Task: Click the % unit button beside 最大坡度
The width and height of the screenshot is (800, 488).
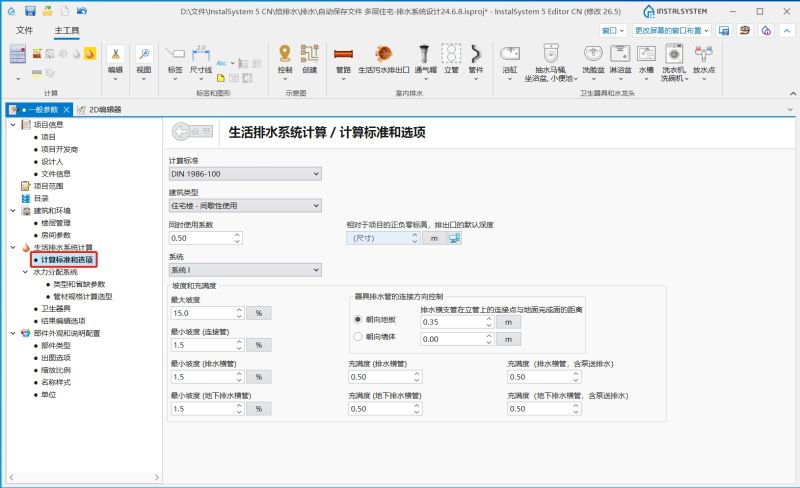Action: tap(259, 313)
